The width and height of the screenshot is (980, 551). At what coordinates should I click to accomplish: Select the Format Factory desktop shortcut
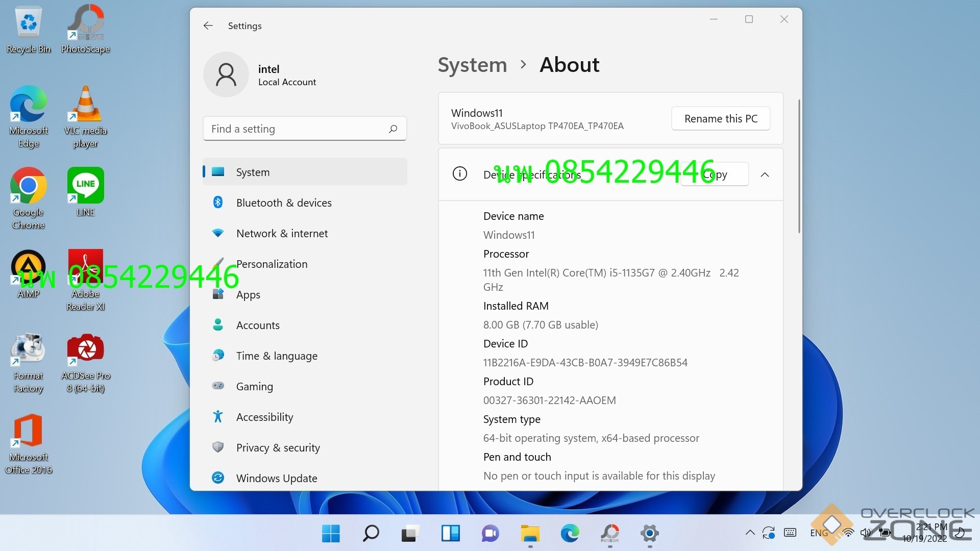coord(29,363)
